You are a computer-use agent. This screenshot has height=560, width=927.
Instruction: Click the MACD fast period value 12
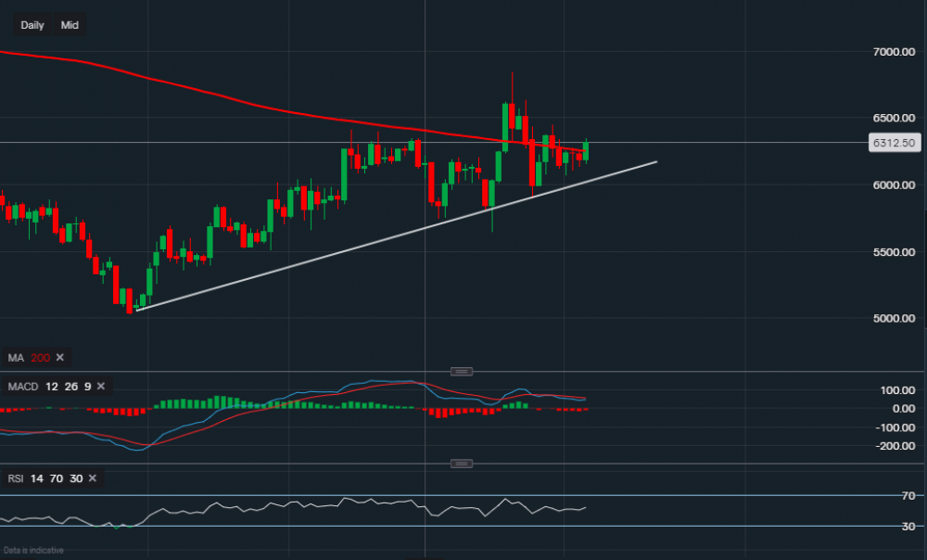[x=52, y=386]
